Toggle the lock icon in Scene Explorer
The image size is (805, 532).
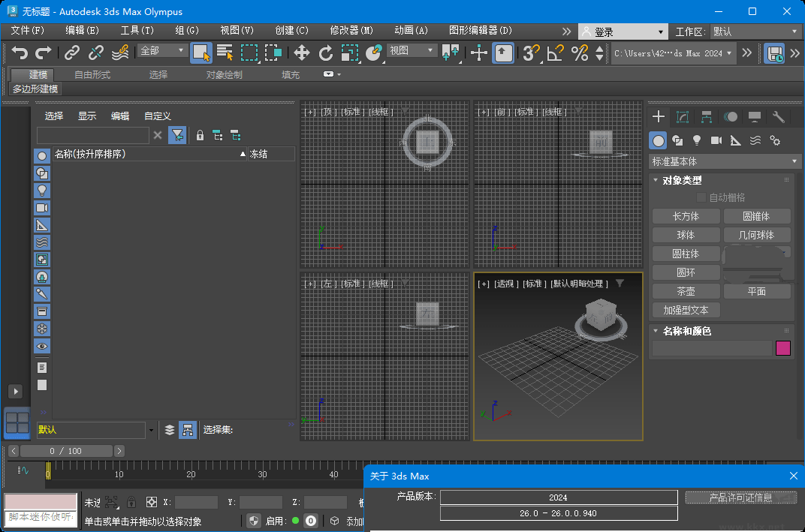coord(200,135)
